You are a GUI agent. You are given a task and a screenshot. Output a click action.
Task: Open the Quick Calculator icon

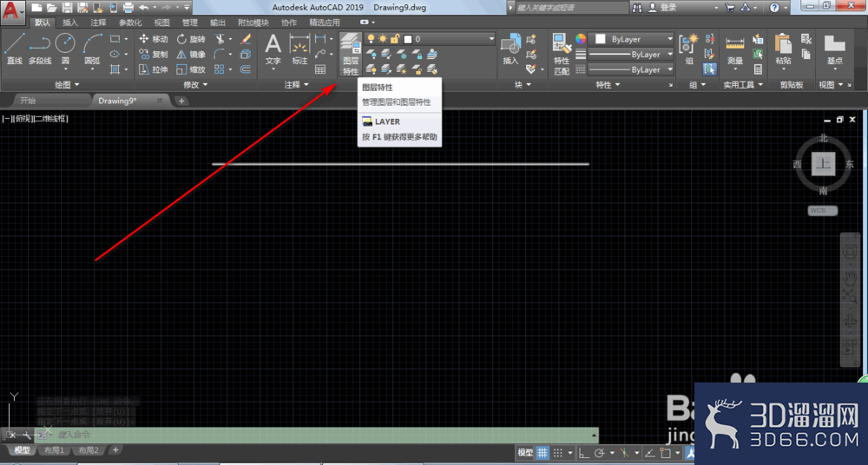click(x=758, y=69)
